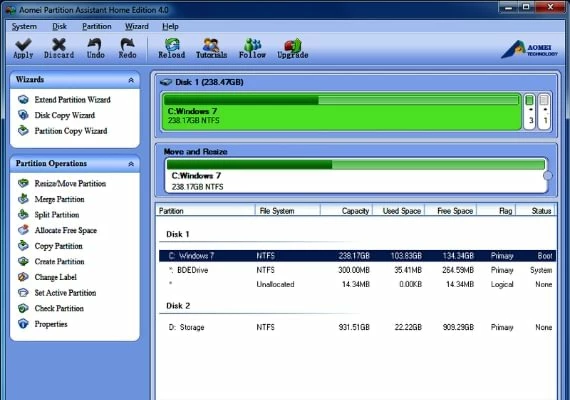Sort by the Partition column header

click(x=205, y=211)
